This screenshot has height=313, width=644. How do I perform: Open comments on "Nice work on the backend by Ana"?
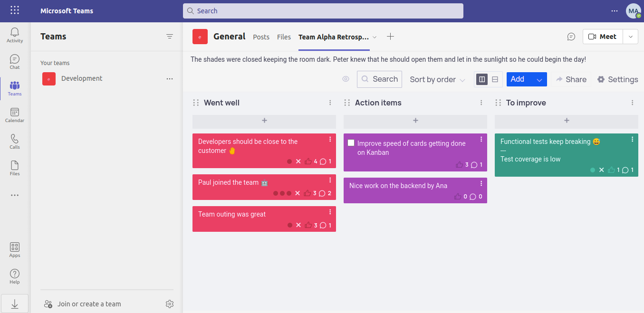(472, 196)
